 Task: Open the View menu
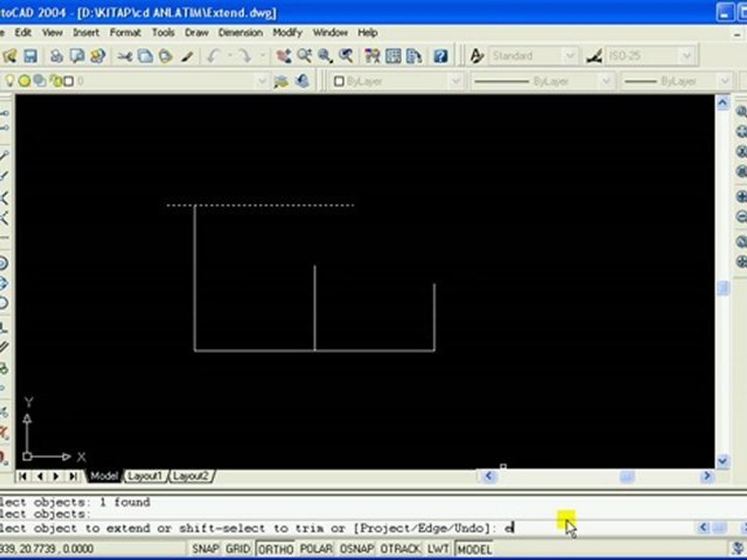click(x=52, y=32)
